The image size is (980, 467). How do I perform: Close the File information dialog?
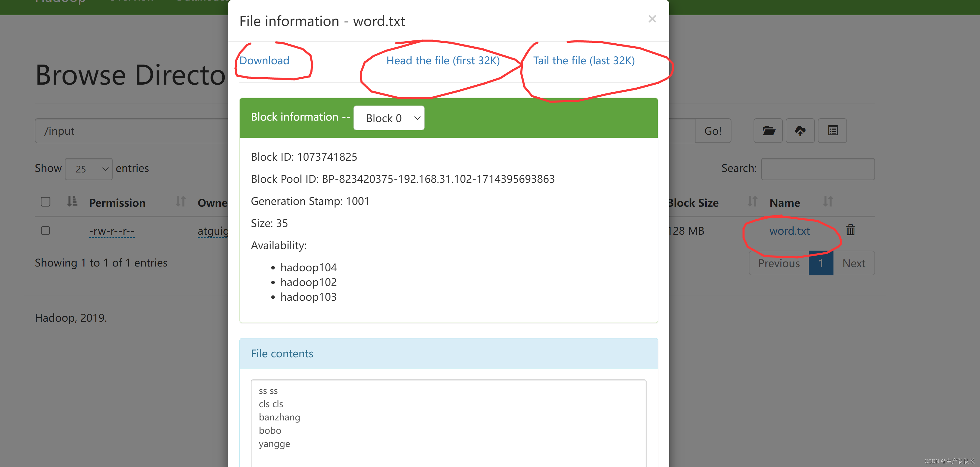coord(652,19)
